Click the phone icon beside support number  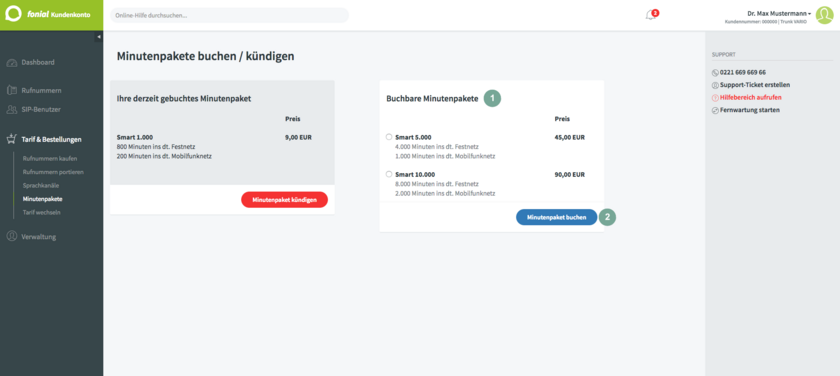point(715,72)
